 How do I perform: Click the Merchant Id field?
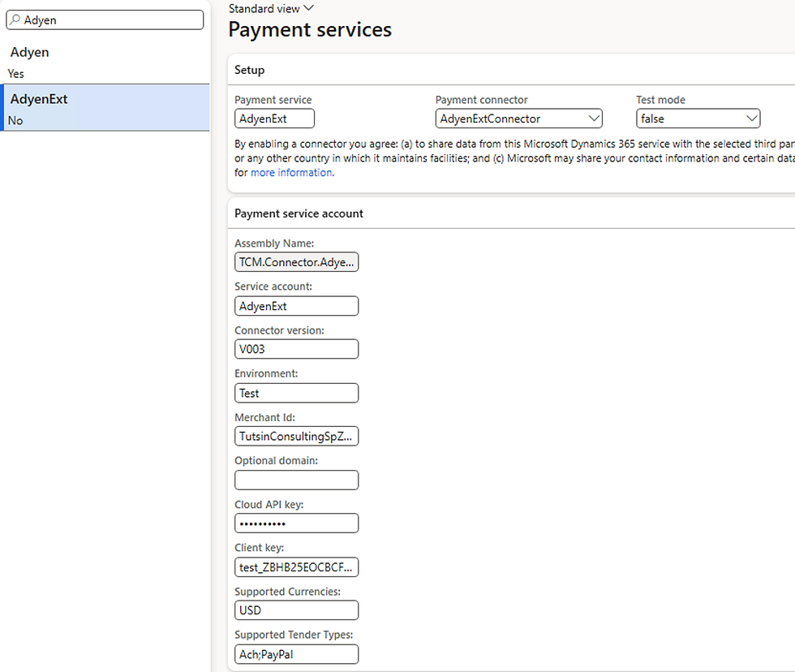tap(296, 436)
